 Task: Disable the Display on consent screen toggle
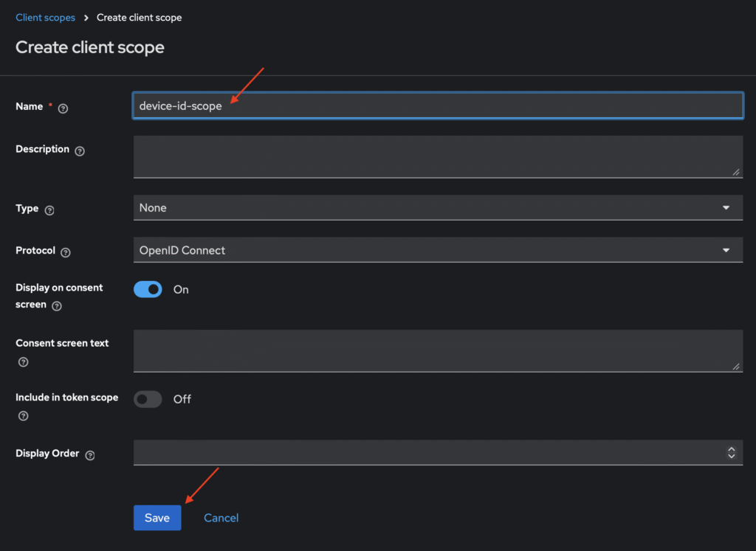click(148, 290)
